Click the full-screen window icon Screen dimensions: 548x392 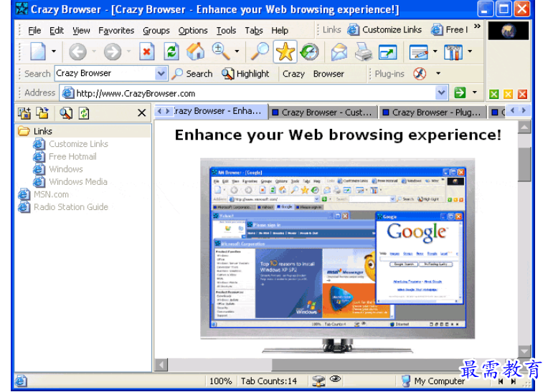click(388, 52)
